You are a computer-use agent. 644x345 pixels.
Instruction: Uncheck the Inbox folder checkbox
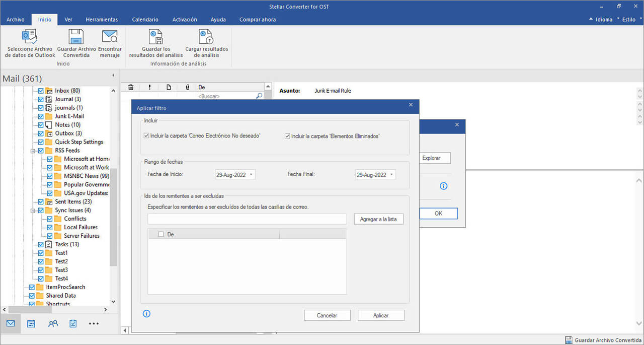(x=41, y=91)
